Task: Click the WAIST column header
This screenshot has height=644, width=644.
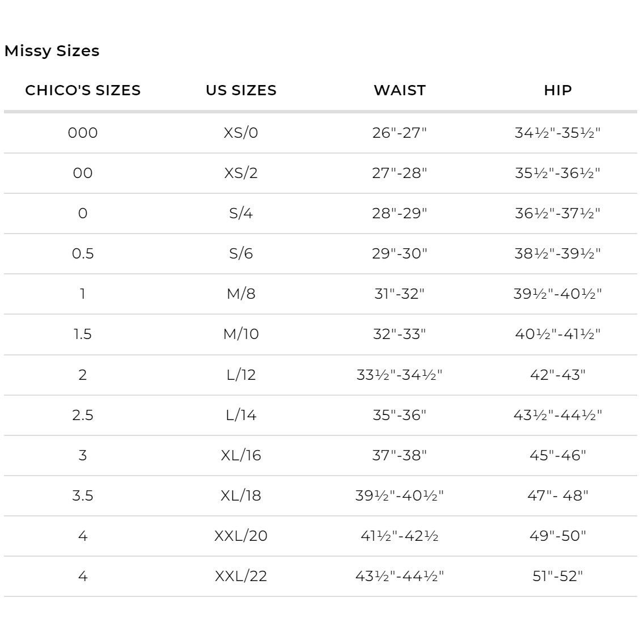Action: [x=400, y=90]
